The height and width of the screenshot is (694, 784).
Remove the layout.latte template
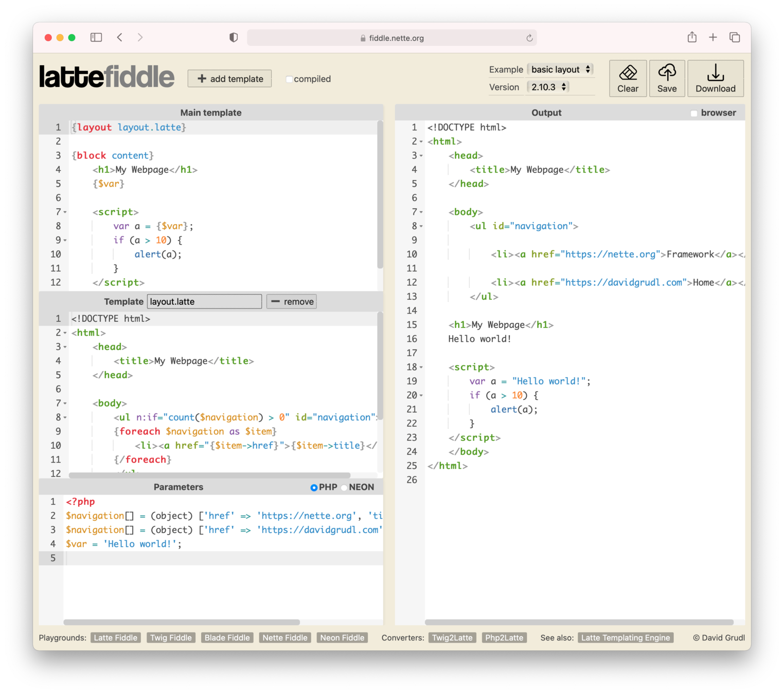(x=292, y=302)
